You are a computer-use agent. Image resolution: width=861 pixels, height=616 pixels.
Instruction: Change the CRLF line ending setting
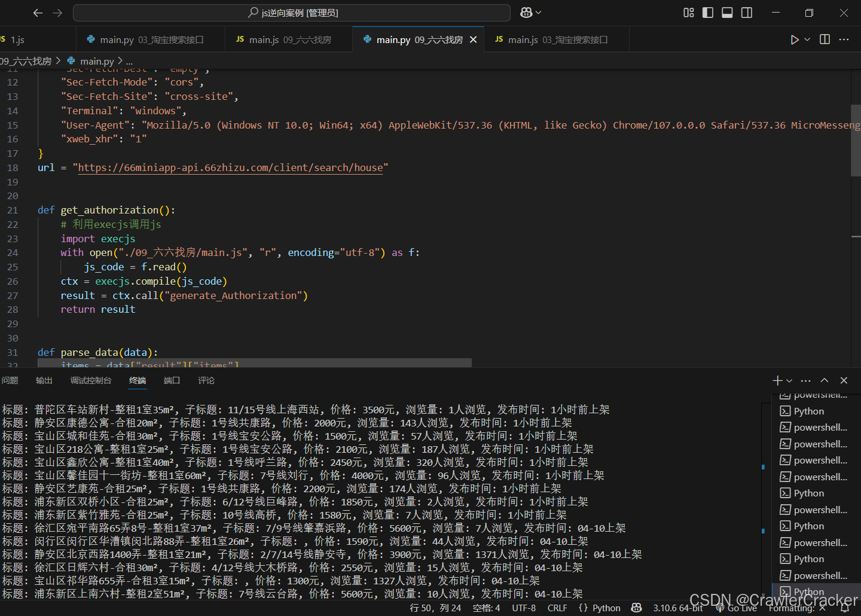(x=557, y=608)
